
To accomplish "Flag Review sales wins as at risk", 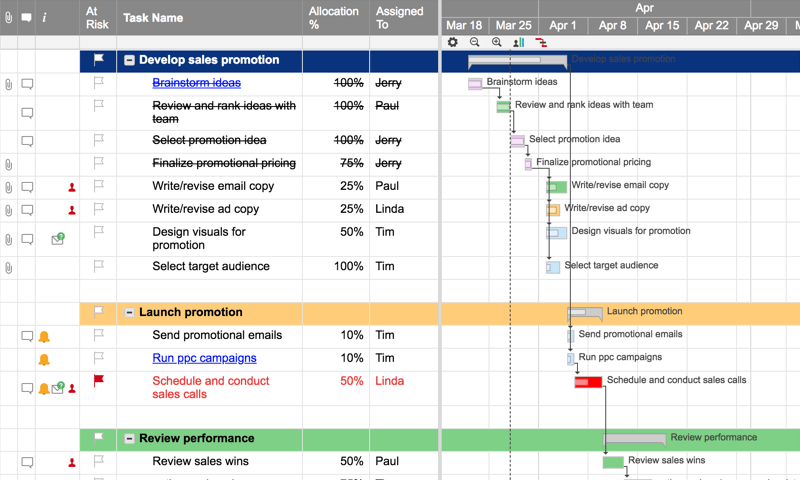I will click(98, 462).
